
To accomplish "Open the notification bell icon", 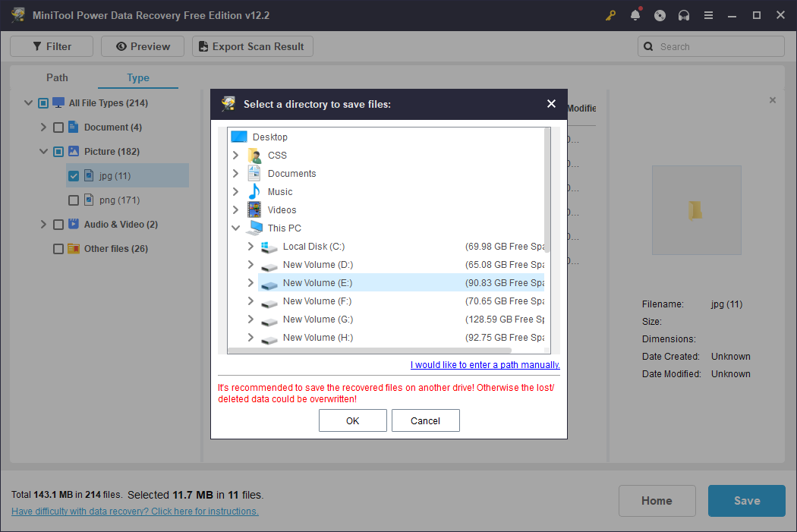I will pos(635,15).
